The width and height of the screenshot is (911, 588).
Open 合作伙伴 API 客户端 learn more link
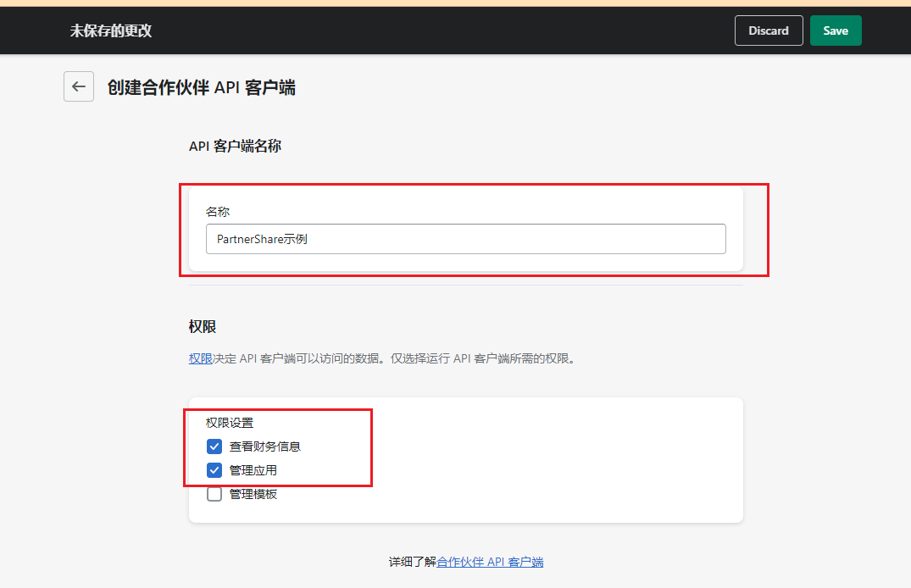point(490,562)
